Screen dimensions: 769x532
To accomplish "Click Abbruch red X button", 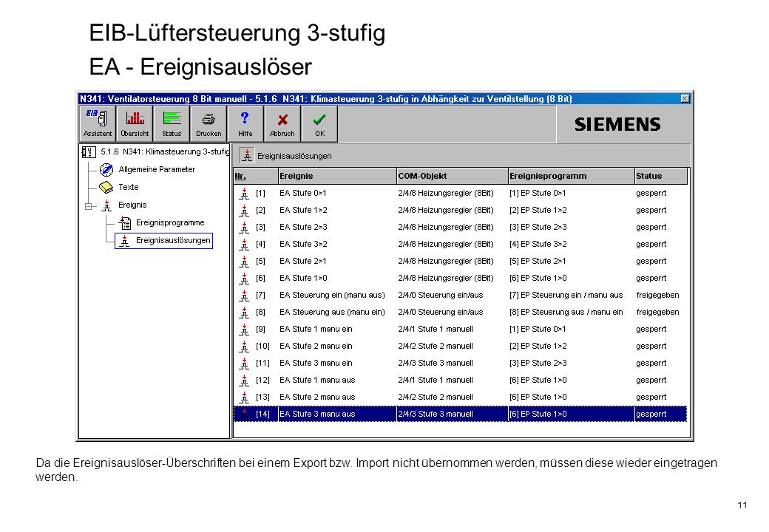I will pos(282,124).
